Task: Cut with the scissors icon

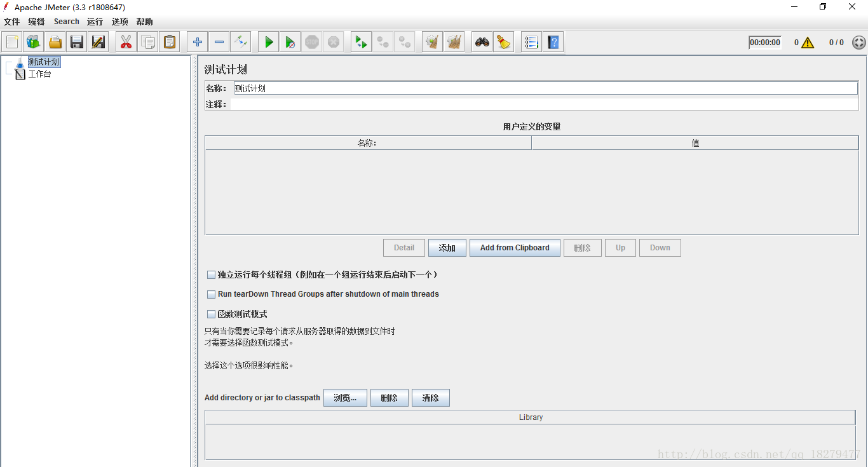Action: click(126, 42)
